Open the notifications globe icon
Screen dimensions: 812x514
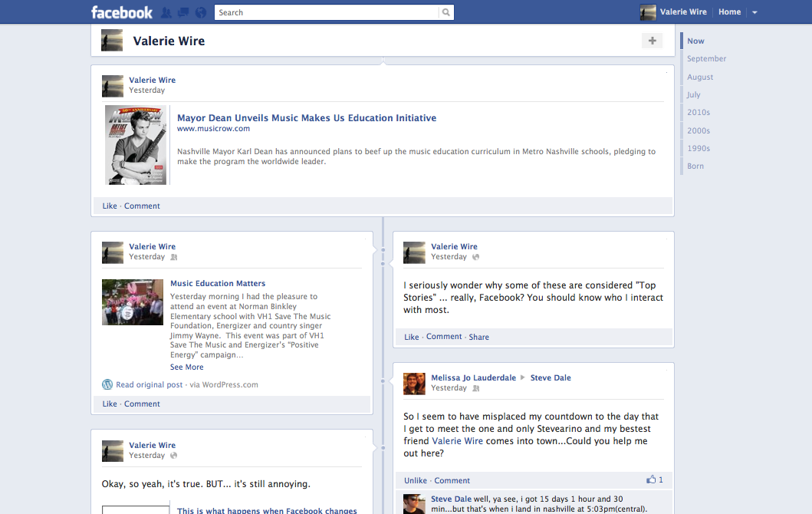click(x=201, y=12)
